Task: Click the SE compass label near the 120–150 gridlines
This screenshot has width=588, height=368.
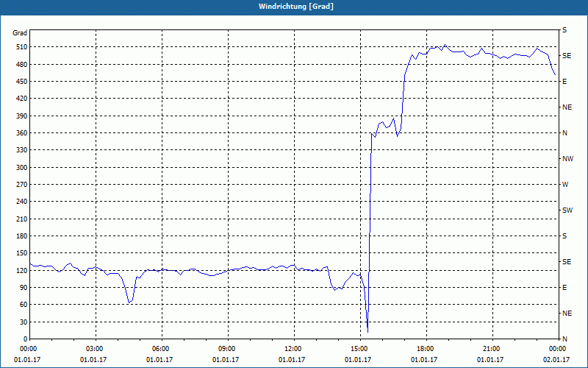Action: [x=567, y=262]
